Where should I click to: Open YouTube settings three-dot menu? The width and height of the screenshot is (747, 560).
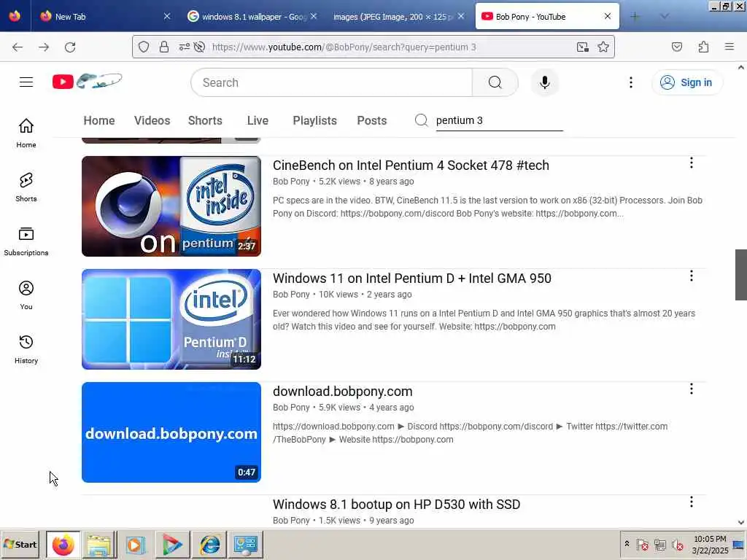click(x=631, y=82)
